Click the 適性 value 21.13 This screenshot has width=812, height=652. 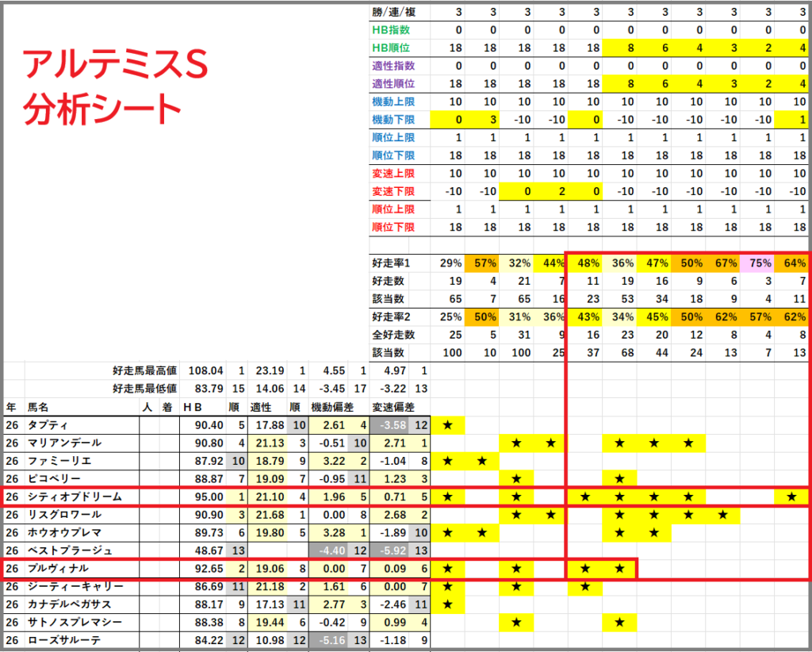(x=267, y=443)
